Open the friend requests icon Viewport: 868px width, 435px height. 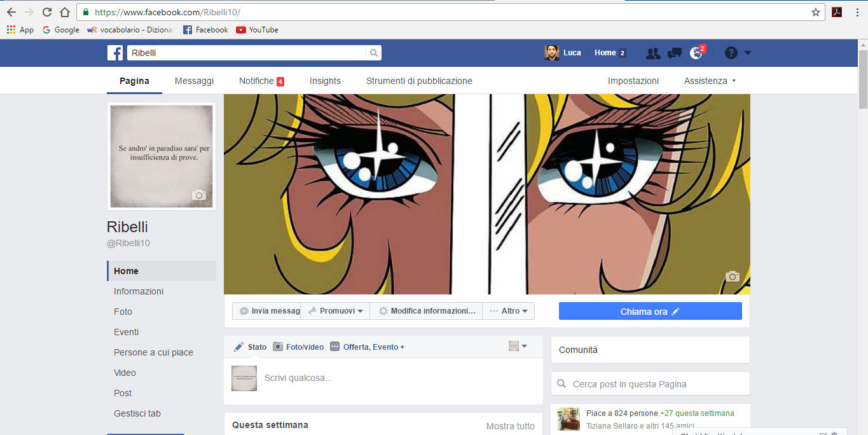[653, 53]
